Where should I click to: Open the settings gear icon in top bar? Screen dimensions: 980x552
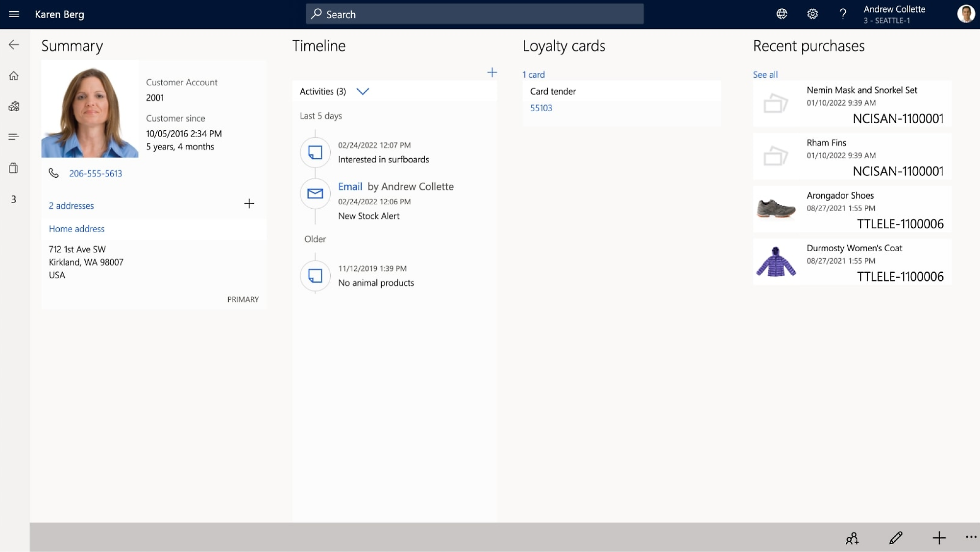812,14
